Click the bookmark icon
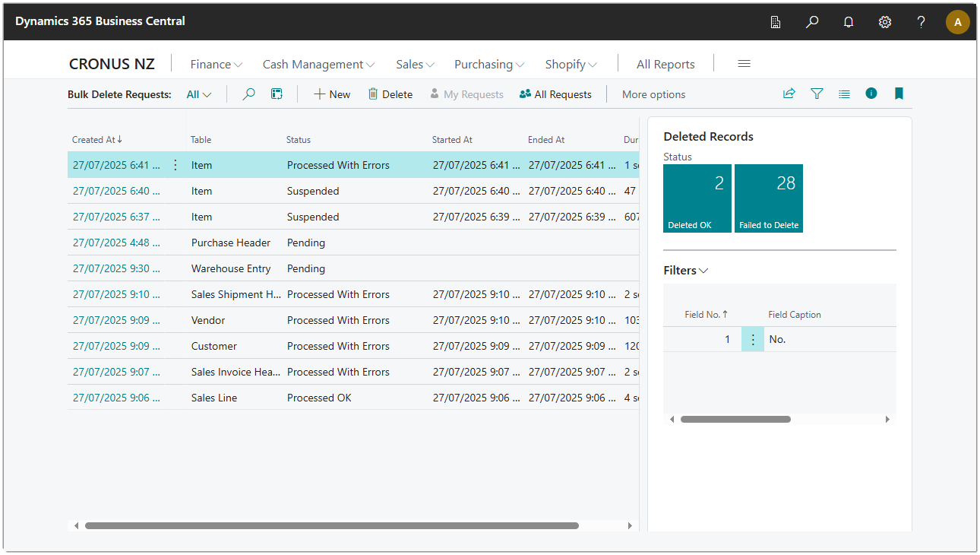 point(899,94)
